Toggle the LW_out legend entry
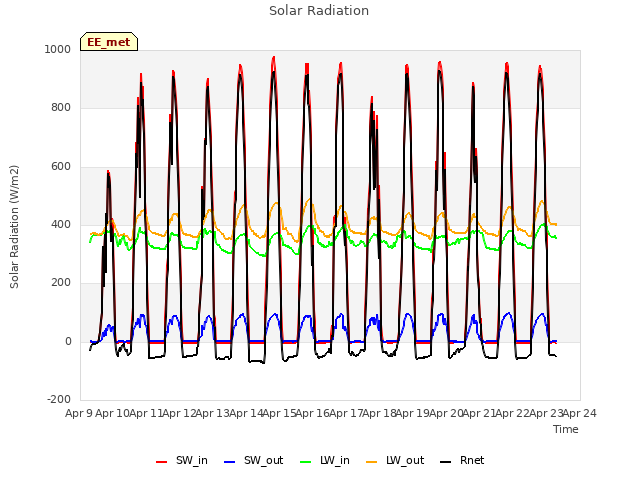Image resolution: width=640 pixels, height=480 pixels. point(395,460)
